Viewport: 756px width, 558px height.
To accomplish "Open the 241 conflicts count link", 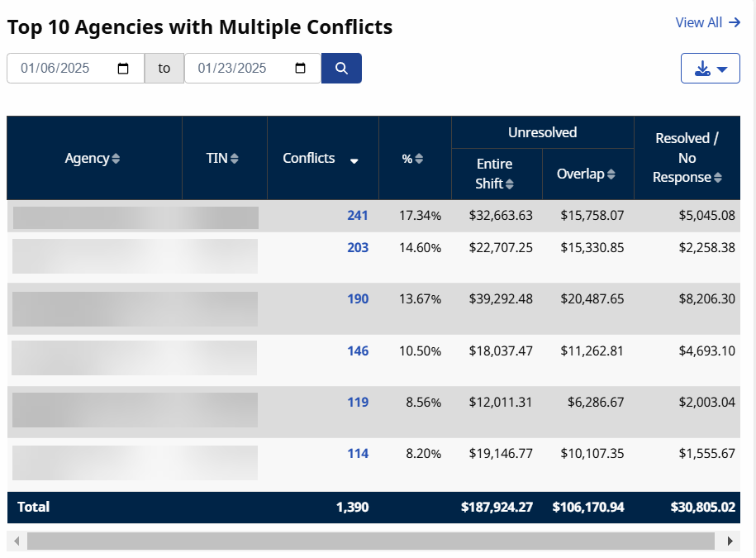I will click(357, 216).
